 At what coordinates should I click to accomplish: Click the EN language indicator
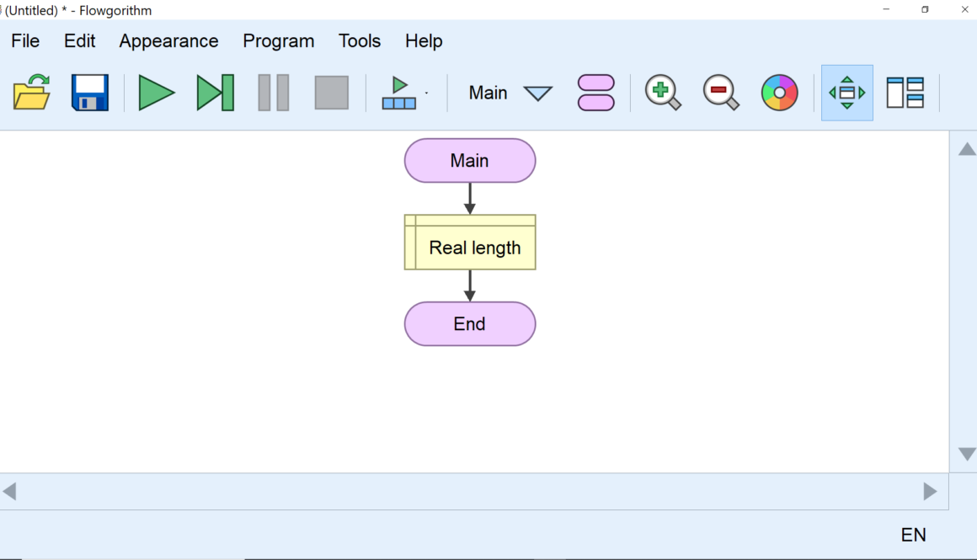tap(914, 535)
